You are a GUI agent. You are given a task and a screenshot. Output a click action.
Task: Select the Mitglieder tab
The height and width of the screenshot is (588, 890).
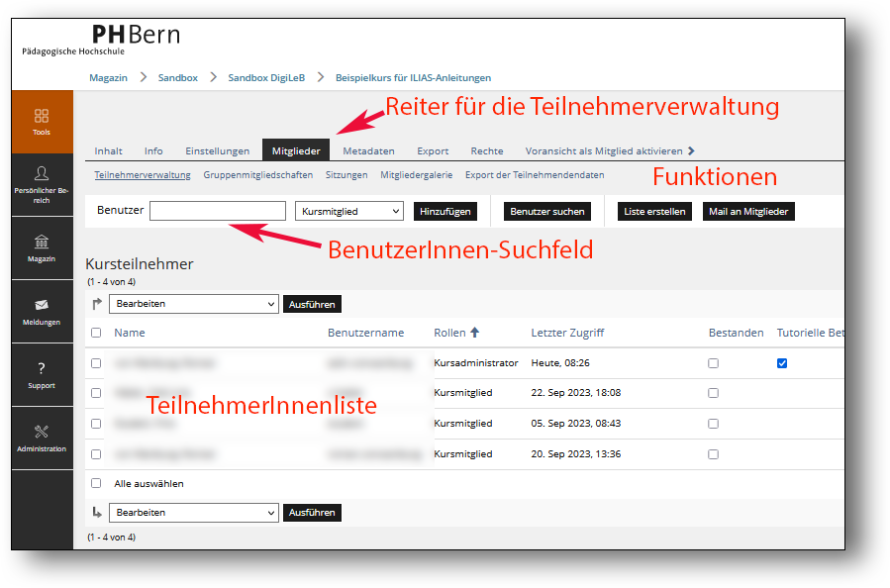click(x=296, y=150)
